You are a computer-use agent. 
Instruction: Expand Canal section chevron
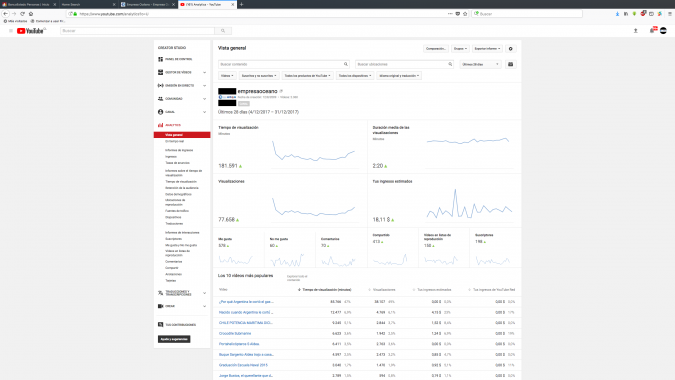[204, 112]
